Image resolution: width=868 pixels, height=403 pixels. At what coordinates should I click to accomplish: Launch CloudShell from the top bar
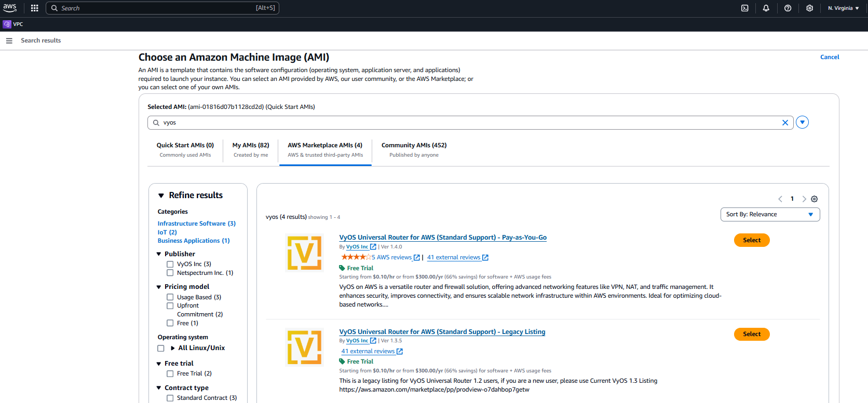pyautogui.click(x=744, y=8)
